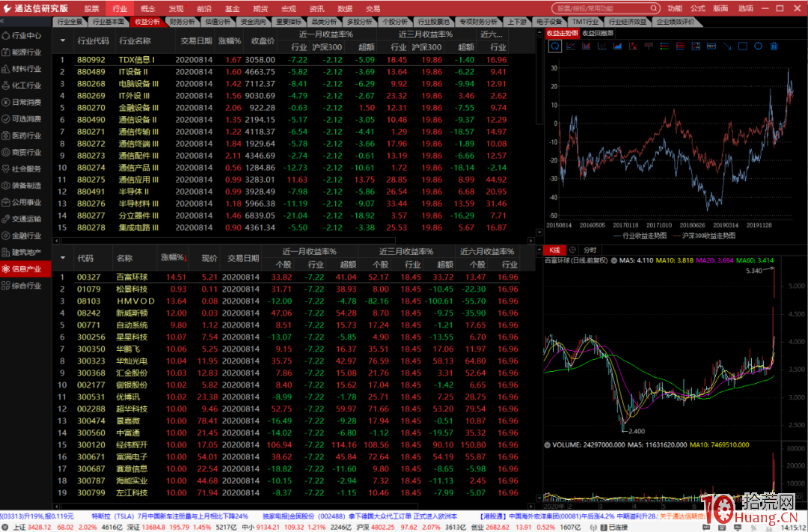808x532 pixels.
Task: Select the 通信应用 III industry row
Action: click(295, 180)
